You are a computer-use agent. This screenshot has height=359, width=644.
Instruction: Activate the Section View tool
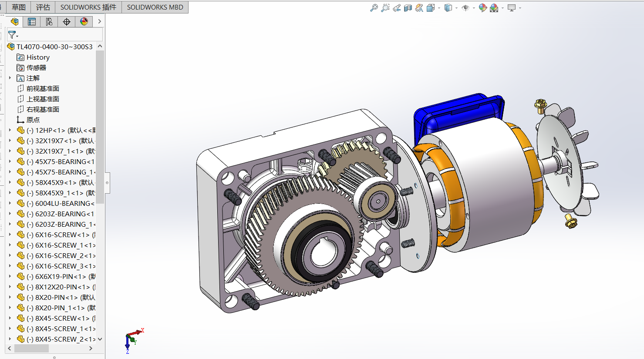408,8
